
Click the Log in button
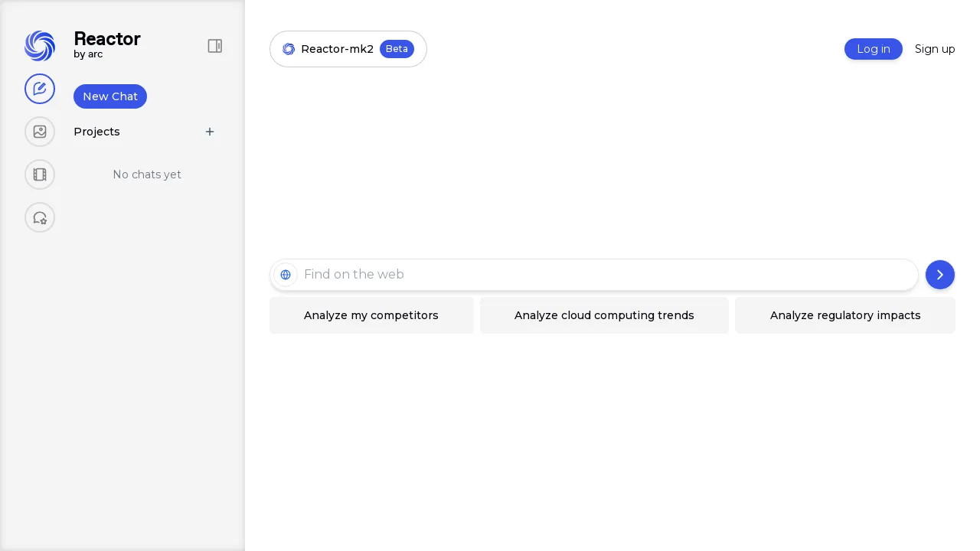(x=874, y=49)
